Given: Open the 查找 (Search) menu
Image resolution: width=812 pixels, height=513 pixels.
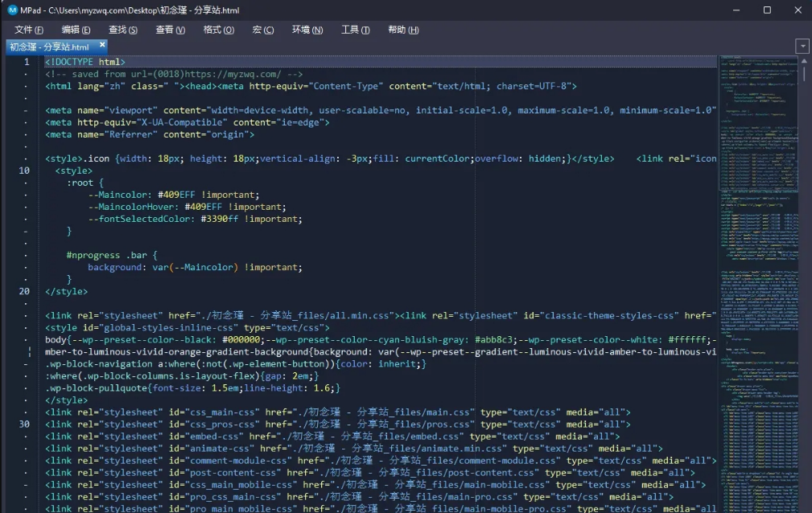Looking at the screenshot, I should [122, 30].
